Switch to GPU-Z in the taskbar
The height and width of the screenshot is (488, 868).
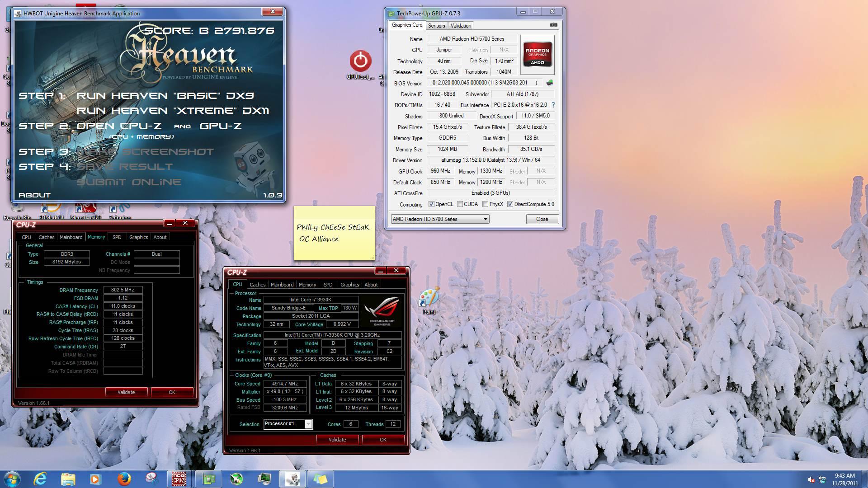pos(208,479)
